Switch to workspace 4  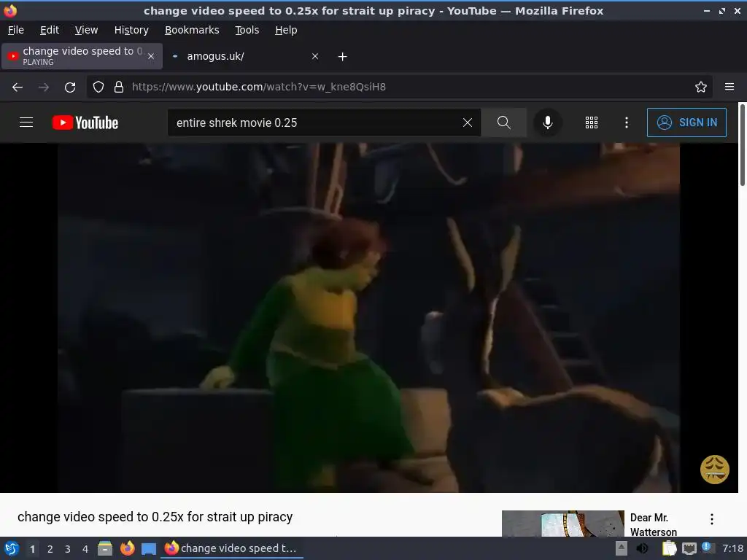click(85, 549)
